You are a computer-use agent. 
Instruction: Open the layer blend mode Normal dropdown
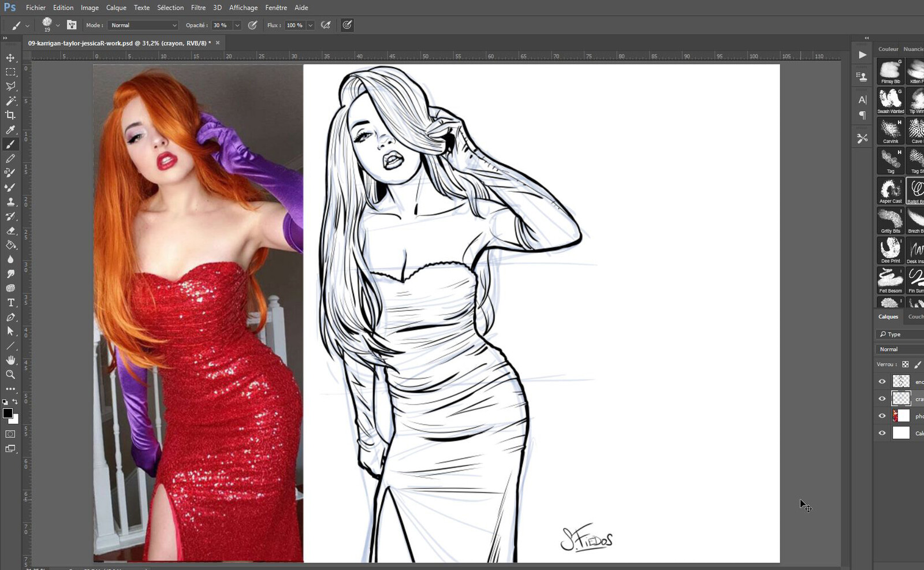point(900,349)
